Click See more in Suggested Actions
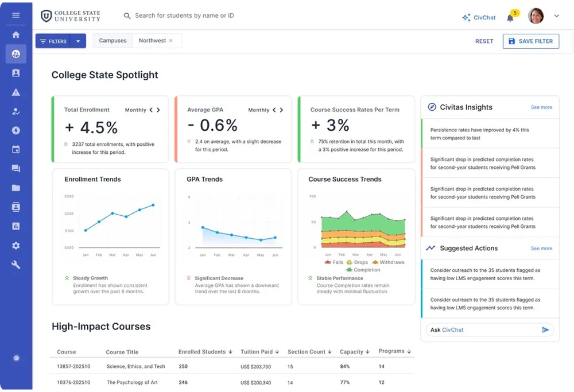This screenshot has width=574, height=392. [x=541, y=248]
